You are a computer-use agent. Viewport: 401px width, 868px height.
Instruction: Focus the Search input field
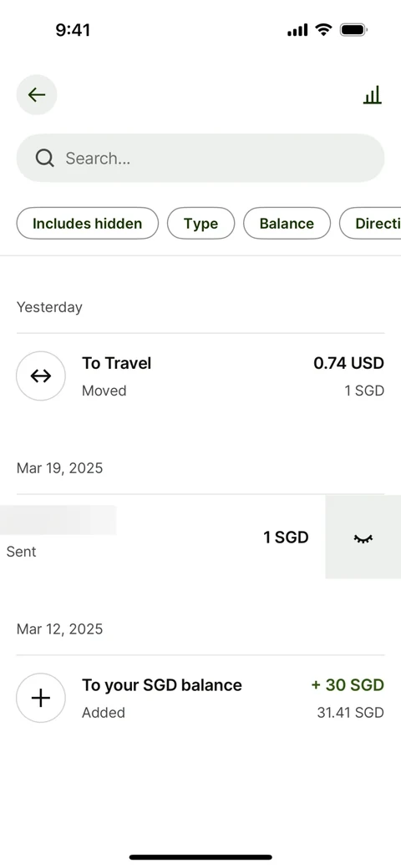(200, 159)
